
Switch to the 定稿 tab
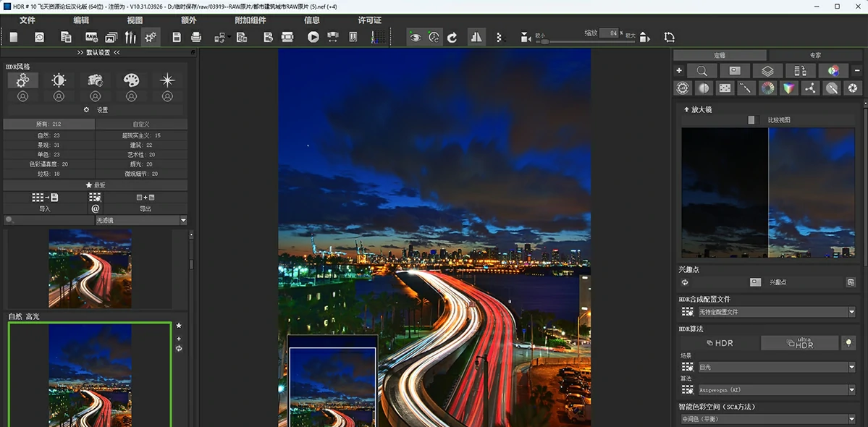(720, 55)
